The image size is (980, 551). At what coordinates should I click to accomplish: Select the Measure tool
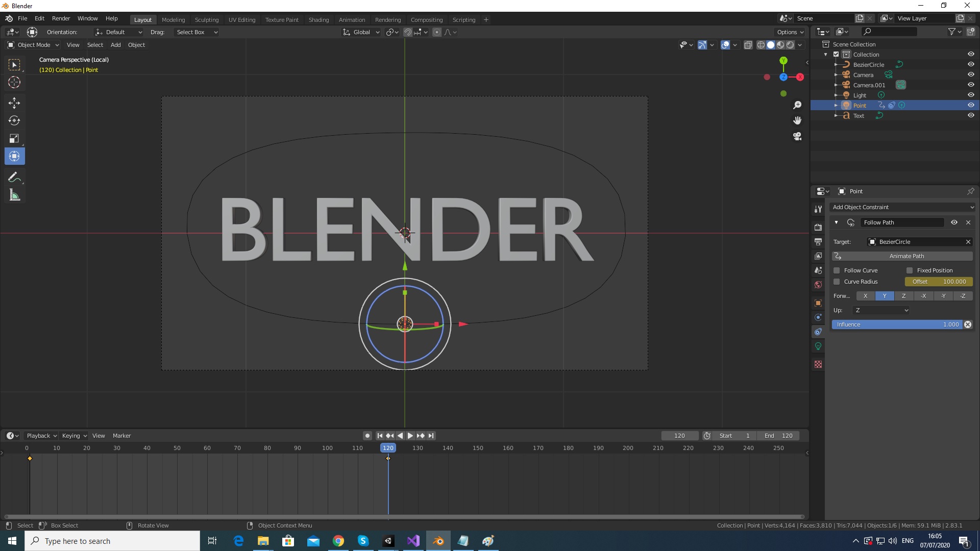pyautogui.click(x=14, y=194)
